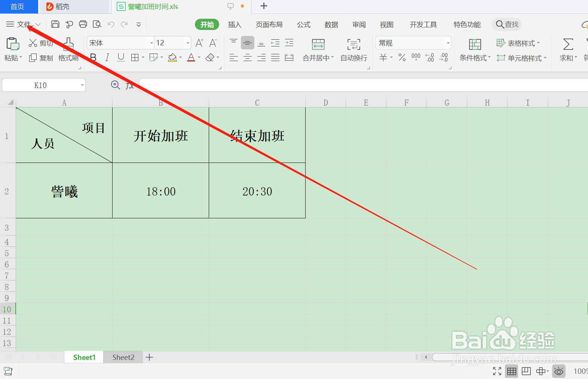Click Merge and Center (合并居中)
Screen dimensions: 588x379
(318, 49)
